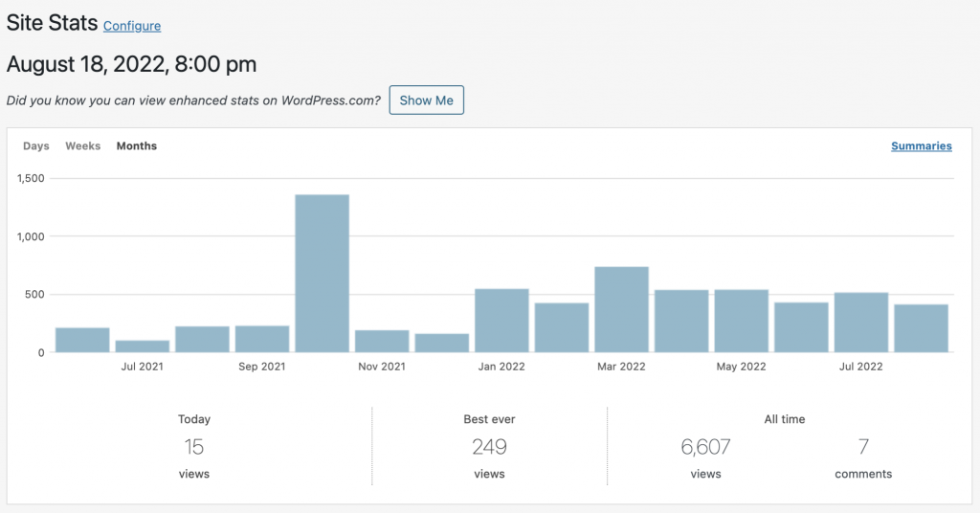Select the Jul 2022 bar
This screenshot has width=980, height=513.
(861, 323)
